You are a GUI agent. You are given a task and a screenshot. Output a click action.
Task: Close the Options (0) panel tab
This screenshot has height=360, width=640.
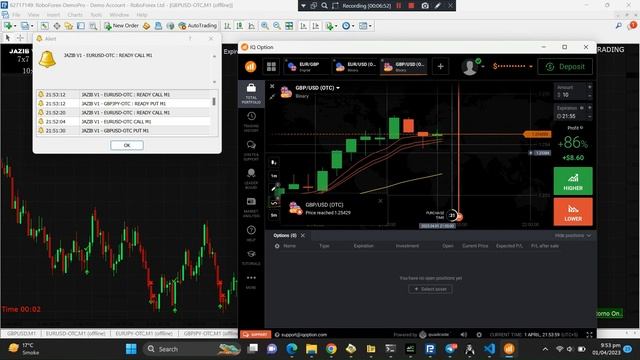tap(303, 236)
